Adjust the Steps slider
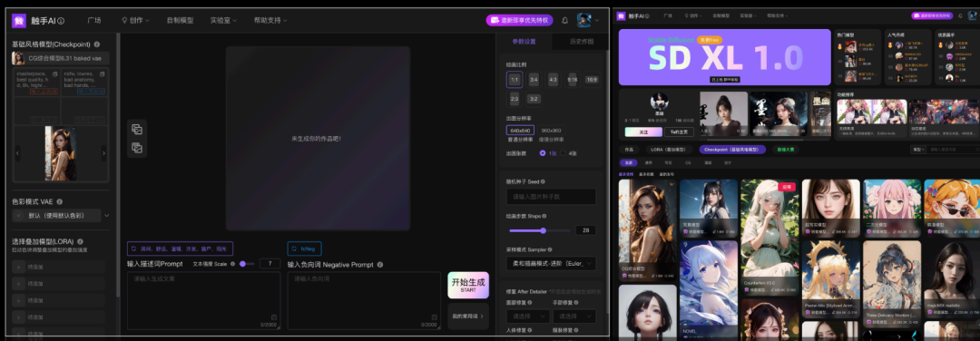This screenshot has width=980, height=341. pos(539,230)
